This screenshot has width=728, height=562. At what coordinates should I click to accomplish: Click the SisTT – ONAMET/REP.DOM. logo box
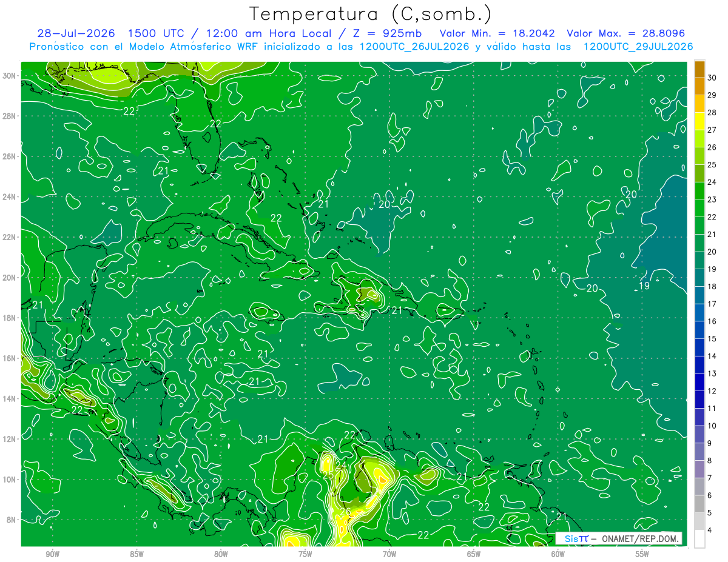[618, 538]
